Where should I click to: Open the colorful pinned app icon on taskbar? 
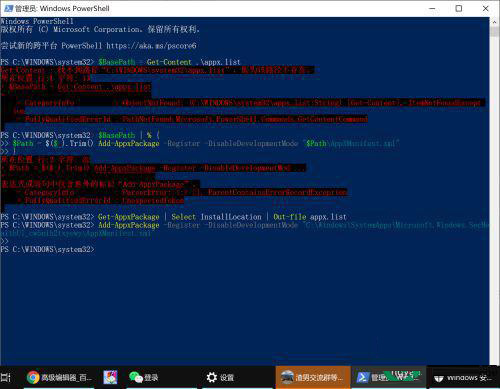click(x=110, y=377)
